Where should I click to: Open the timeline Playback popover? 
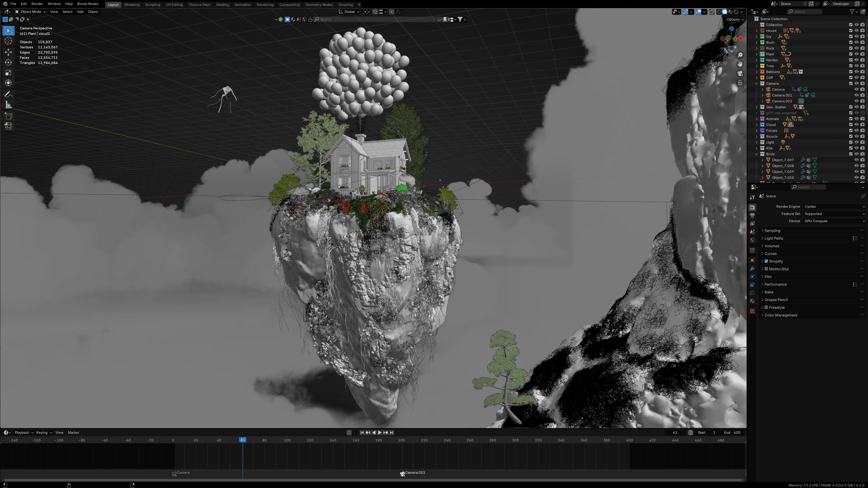tap(24, 433)
